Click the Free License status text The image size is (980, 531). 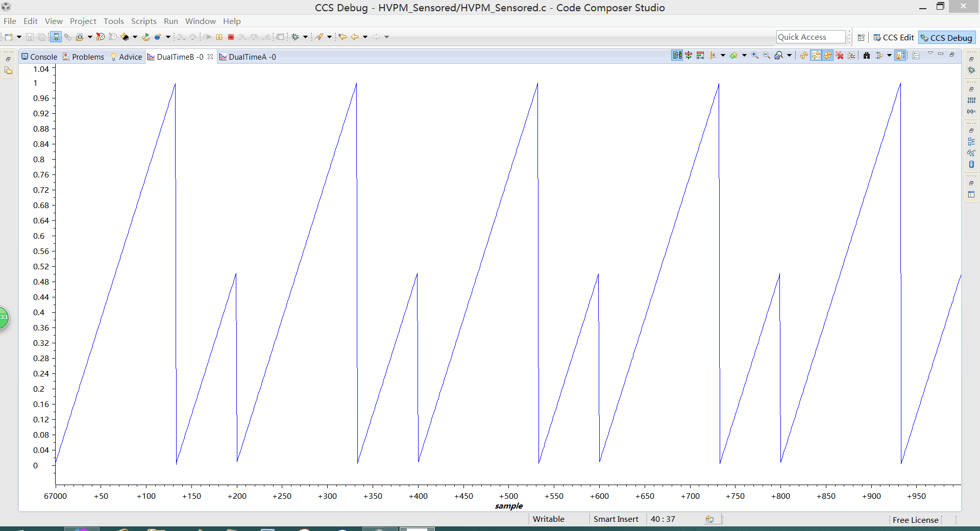pos(915,520)
